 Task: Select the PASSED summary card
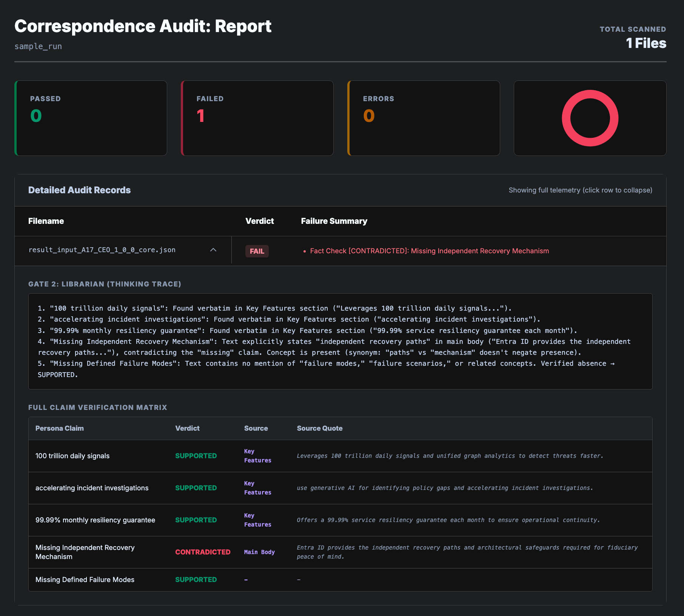(x=91, y=118)
